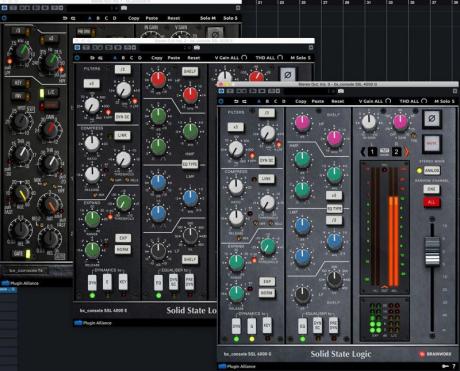This screenshot has height=371, width=460.
Task: Select channel 2 box in front window
Action: 396,152
